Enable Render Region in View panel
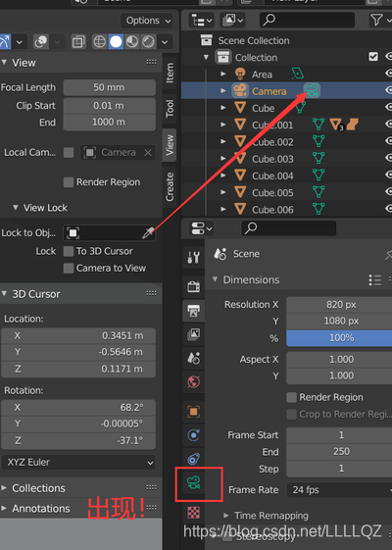The width and height of the screenshot is (392, 550). tap(69, 182)
